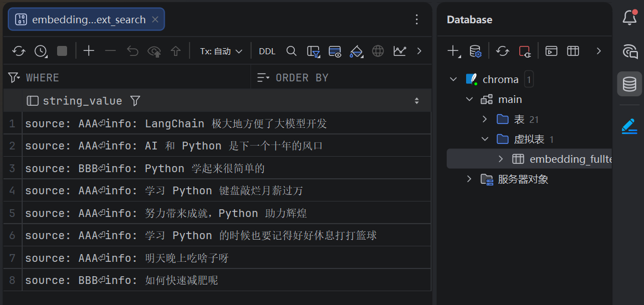The image size is (644, 305).
Task: Open the table editor icon in the Database panel
Action: (573, 51)
